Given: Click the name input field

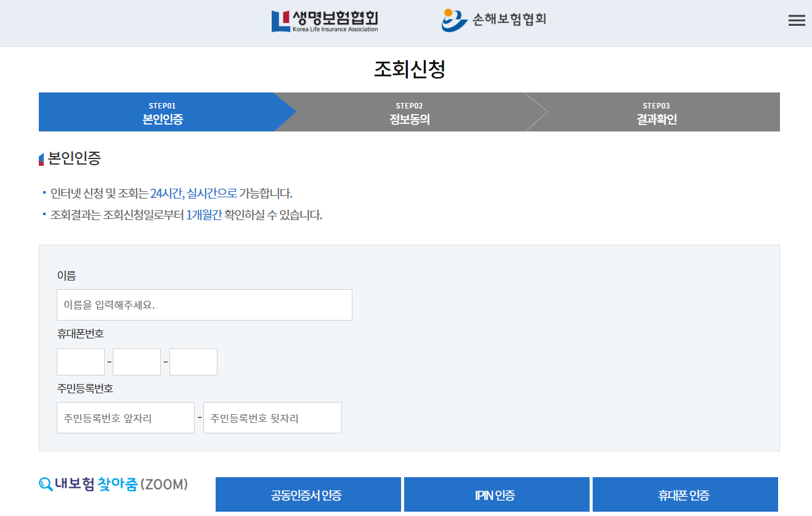Looking at the screenshot, I should tap(204, 305).
